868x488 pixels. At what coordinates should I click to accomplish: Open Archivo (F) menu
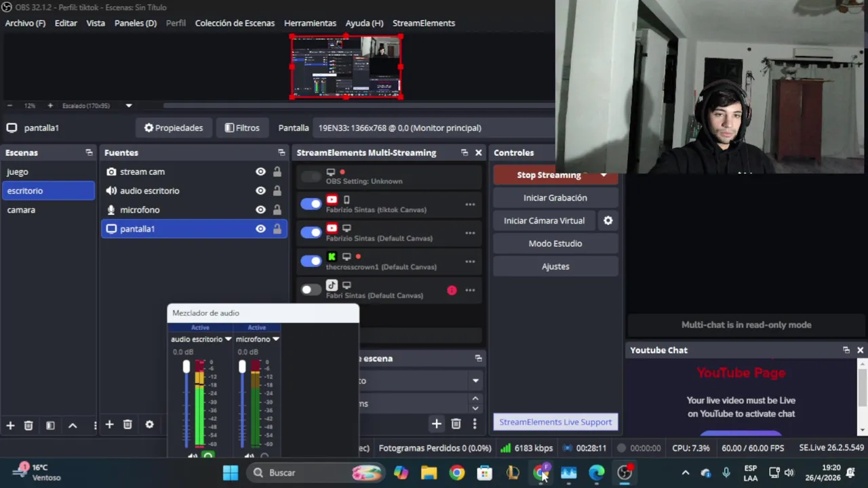coord(25,23)
